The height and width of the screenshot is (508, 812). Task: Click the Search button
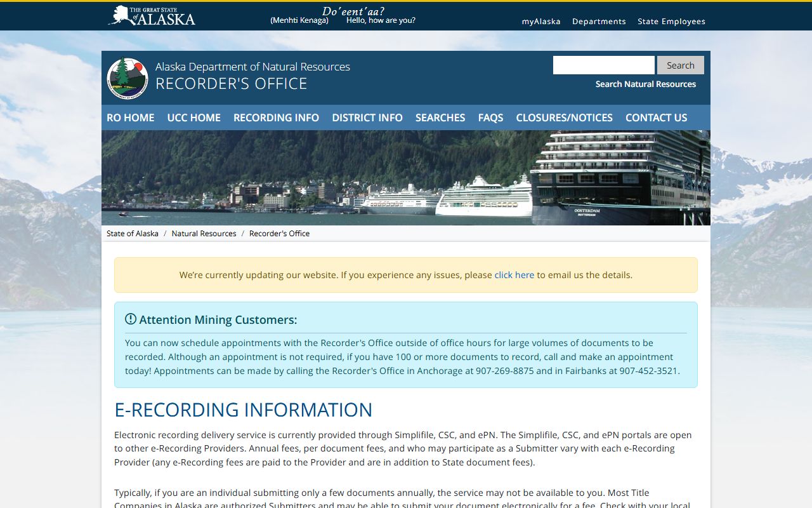coord(681,65)
